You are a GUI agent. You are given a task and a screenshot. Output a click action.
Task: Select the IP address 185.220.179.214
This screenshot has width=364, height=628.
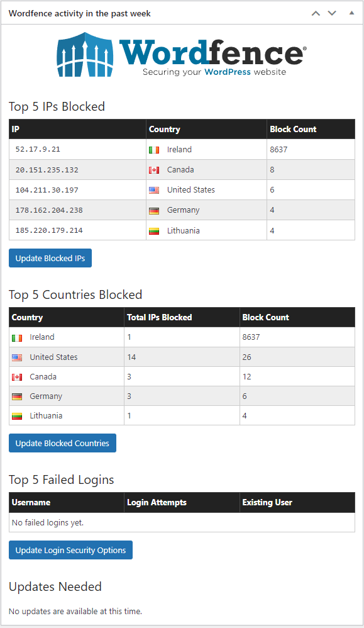click(x=49, y=231)
